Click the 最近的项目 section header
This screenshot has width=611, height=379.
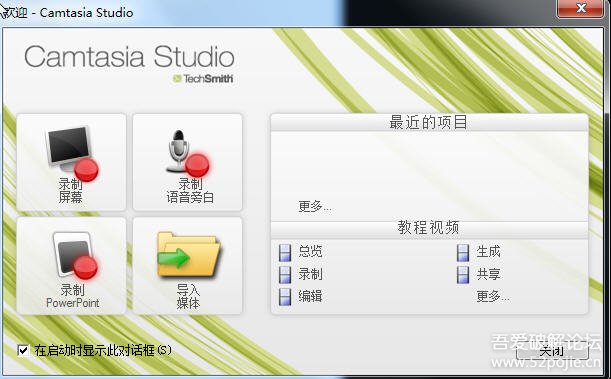coord(429,122)
